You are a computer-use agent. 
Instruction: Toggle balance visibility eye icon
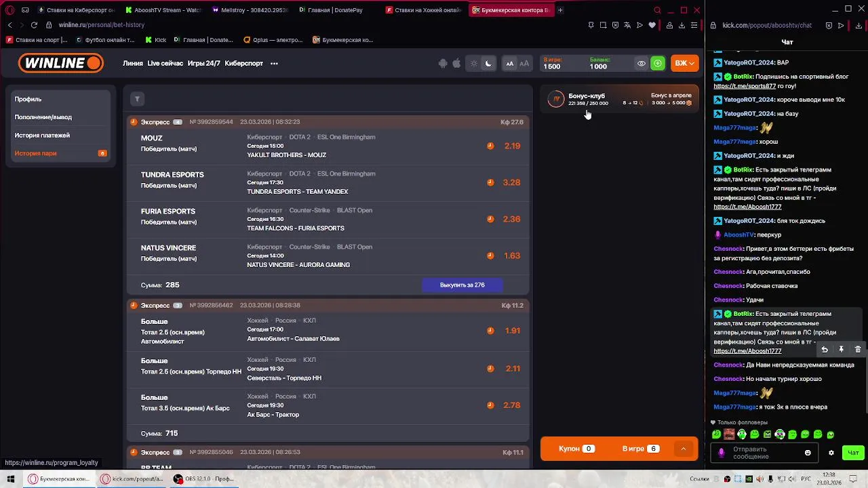tap(641, 64)
